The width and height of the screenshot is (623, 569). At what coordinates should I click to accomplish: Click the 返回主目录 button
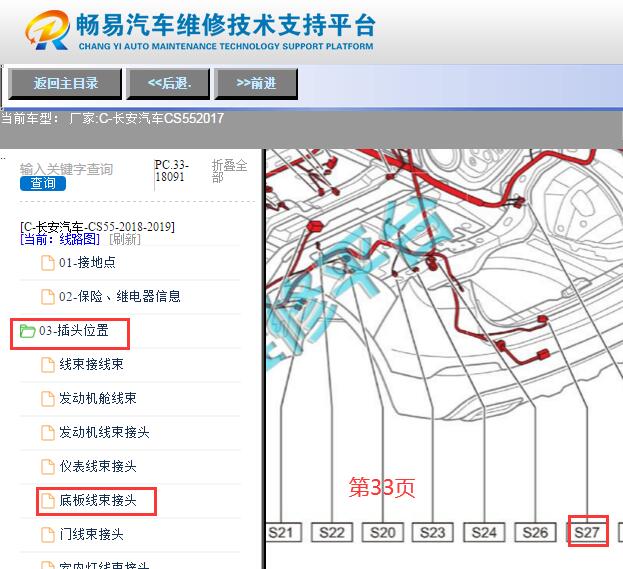(65, 83)
